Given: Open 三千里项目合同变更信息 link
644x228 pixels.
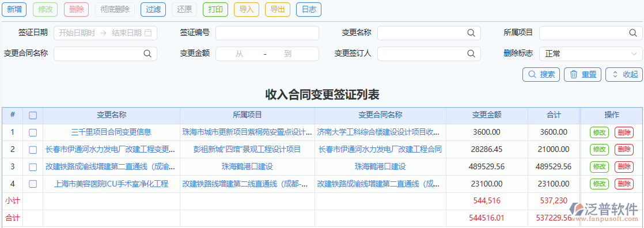Looking at the screenshot, I should 111,132.
